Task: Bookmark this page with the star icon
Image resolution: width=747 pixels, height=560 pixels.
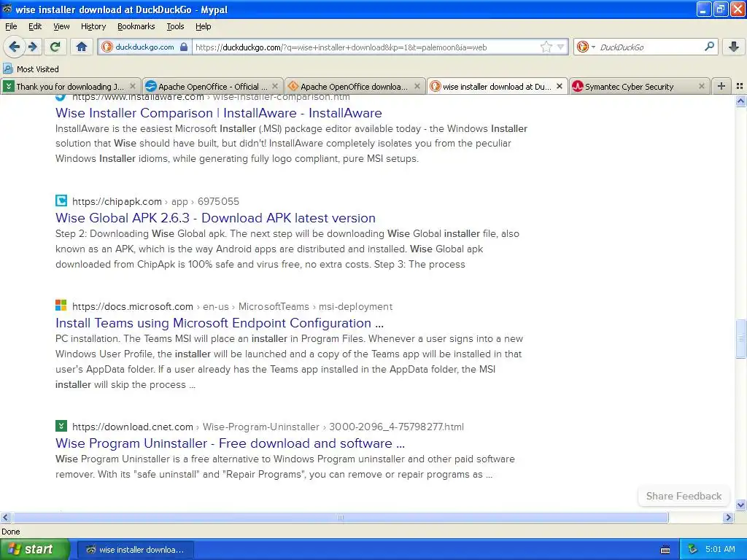Action: pyautogui.click(x=546, y=47)
